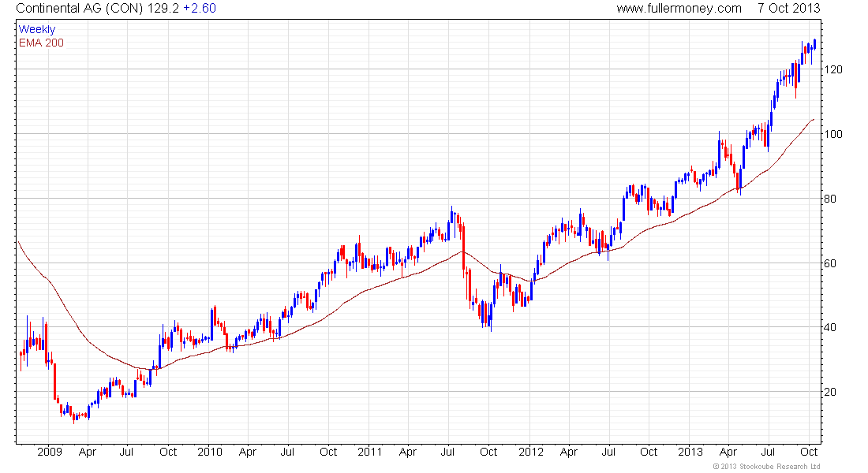Viewport: 868px width, 473px height.
Task: Click the 2011 year marker on time axis
Action: point(370,452)
